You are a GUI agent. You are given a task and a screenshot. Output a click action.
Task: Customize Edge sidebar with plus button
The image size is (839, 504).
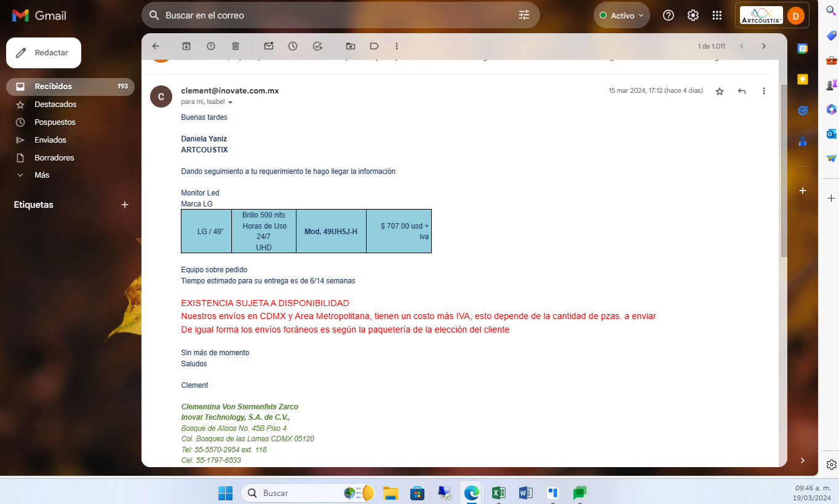click(x=831, y=199)
